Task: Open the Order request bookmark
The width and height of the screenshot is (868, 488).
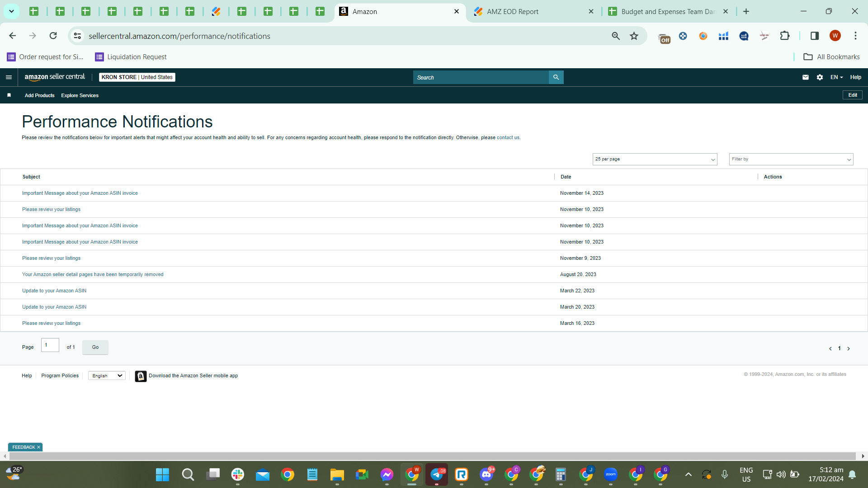Action: point(45,56)
